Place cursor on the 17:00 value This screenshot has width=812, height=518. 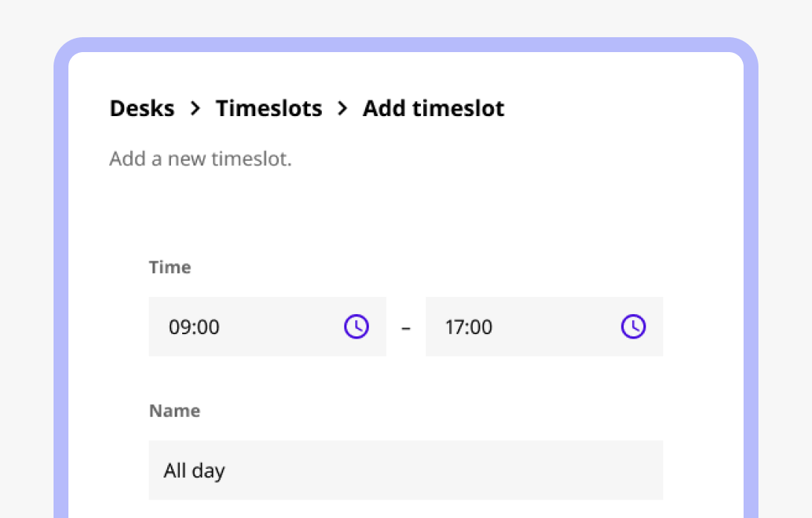point(468,327)
